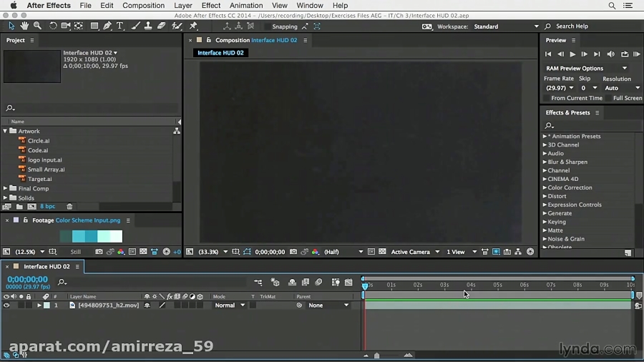Expand the Color Correction effects category
644x362 pixels.
coord(545,187)
